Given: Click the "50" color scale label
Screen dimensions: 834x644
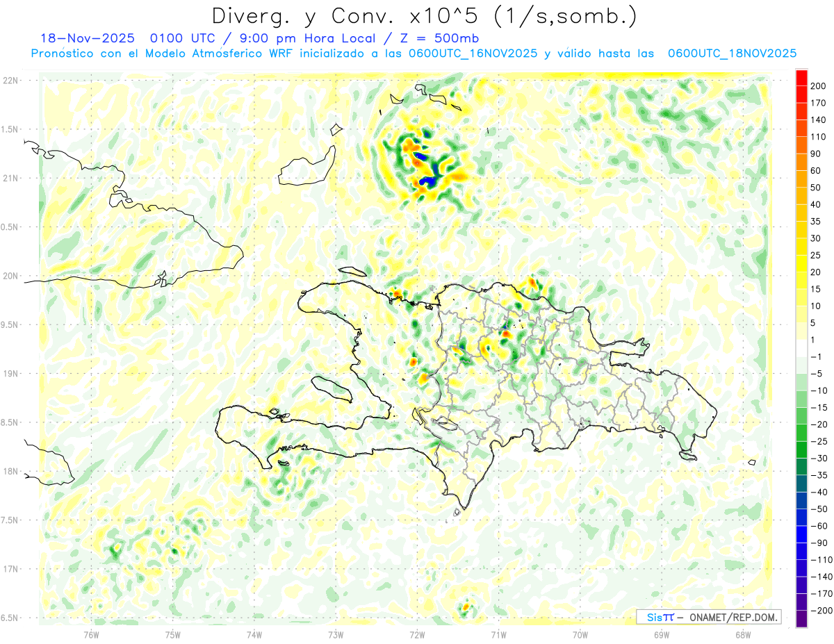Looking at the screenshot, I should click(x=816, y=188).
